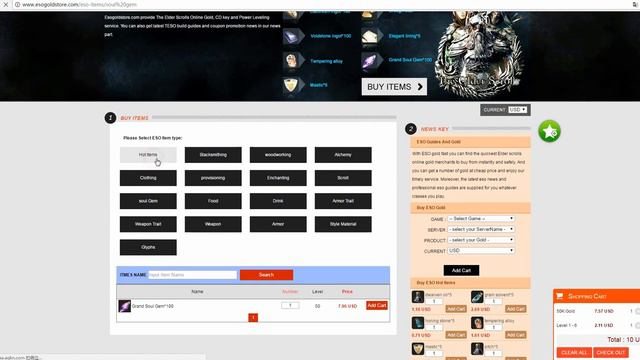Add honing stone*5 to cart
This screenshot has height=360, width=640.
click(456, 335)
